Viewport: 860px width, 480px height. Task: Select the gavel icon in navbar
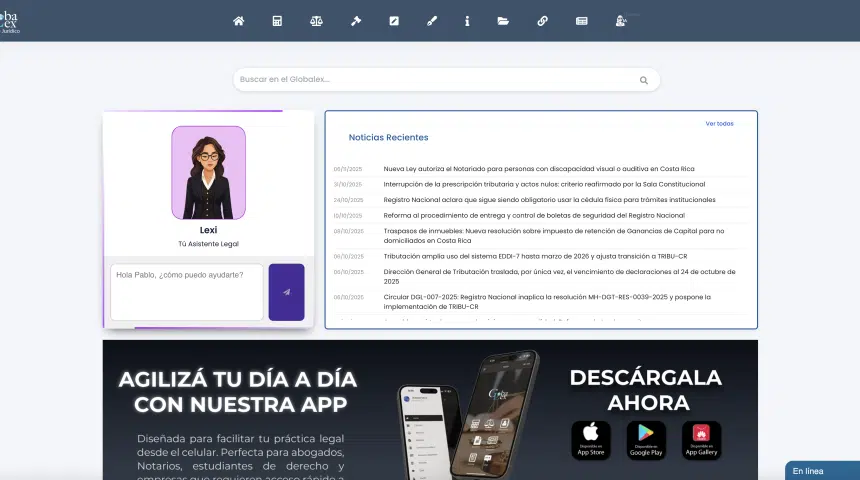[356, 21]
